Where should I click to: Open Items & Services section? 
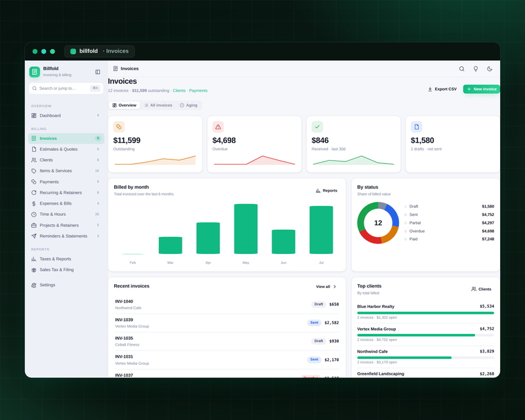[66, 171]
